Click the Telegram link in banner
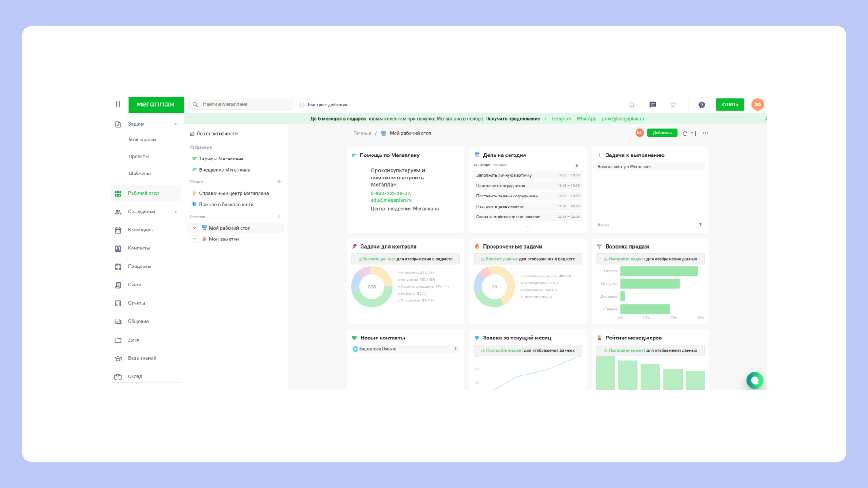 [x=561, y=119]
